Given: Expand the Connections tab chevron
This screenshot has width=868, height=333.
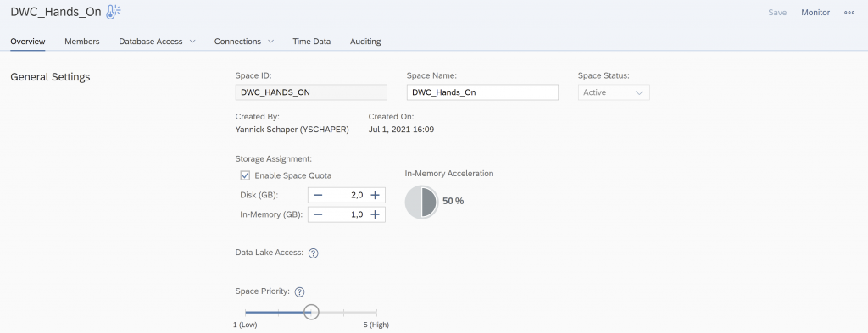Looking at the screenshot, I should click(x=270, y=41).
